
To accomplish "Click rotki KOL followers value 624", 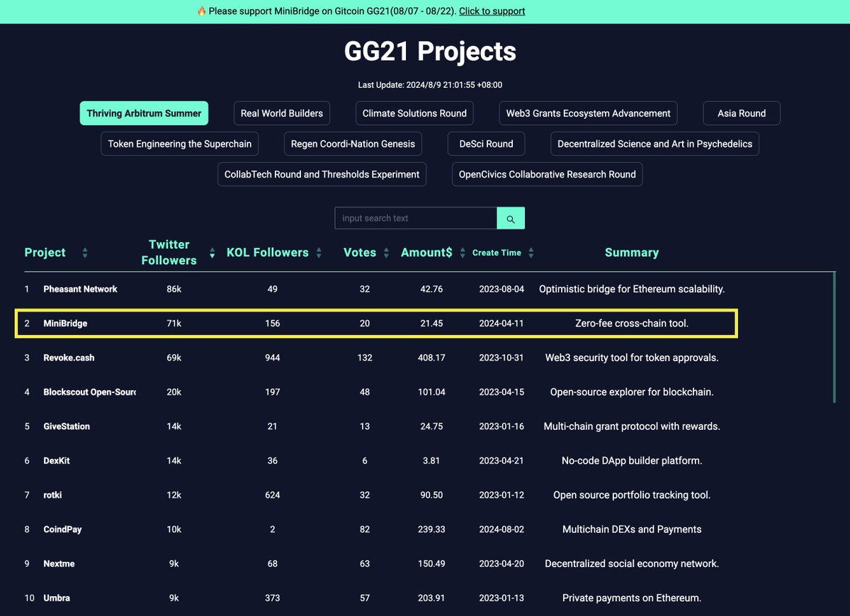I will tap(272, 495).
